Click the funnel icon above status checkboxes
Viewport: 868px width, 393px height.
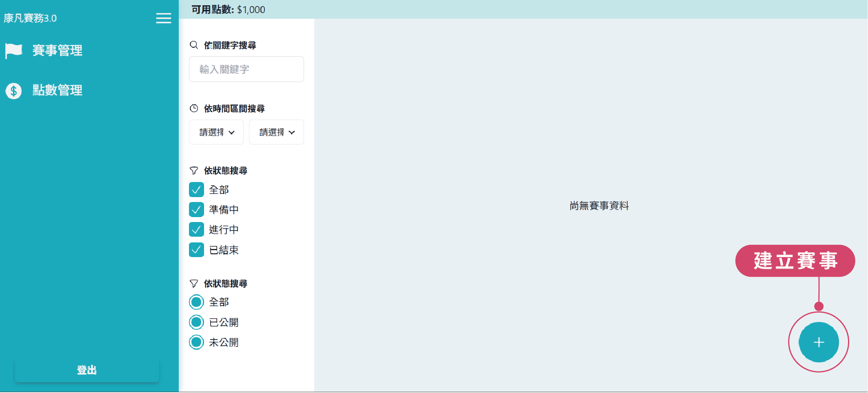coord(194,171)
